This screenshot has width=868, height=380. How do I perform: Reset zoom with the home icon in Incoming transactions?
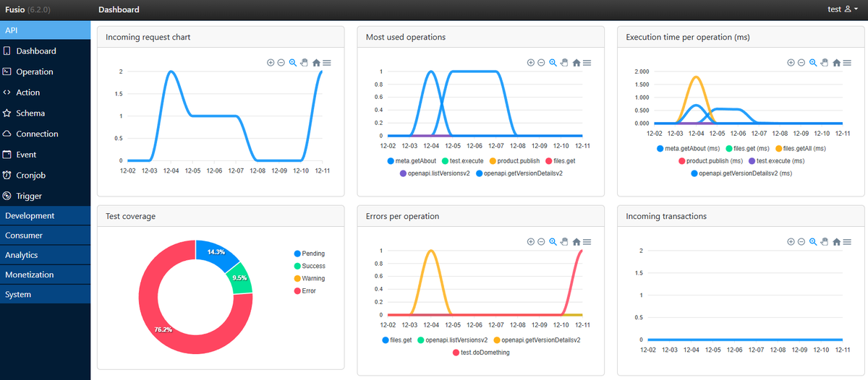836,242
